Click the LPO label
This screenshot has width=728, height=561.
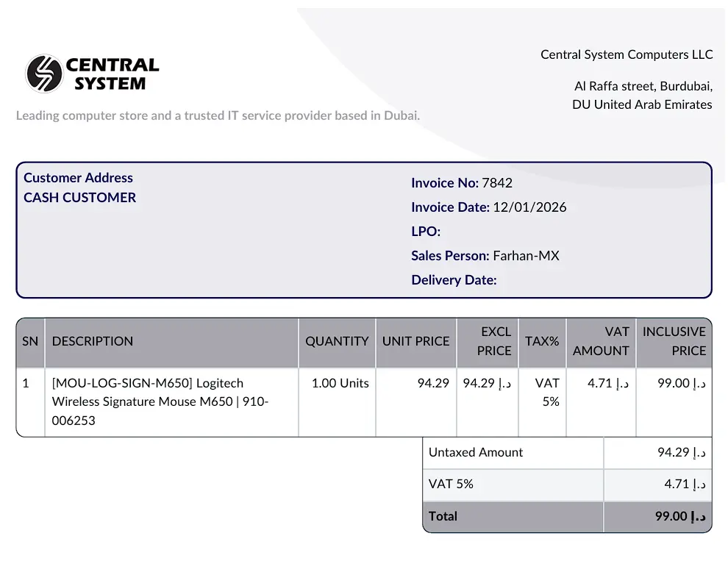[x=426, y=232]
